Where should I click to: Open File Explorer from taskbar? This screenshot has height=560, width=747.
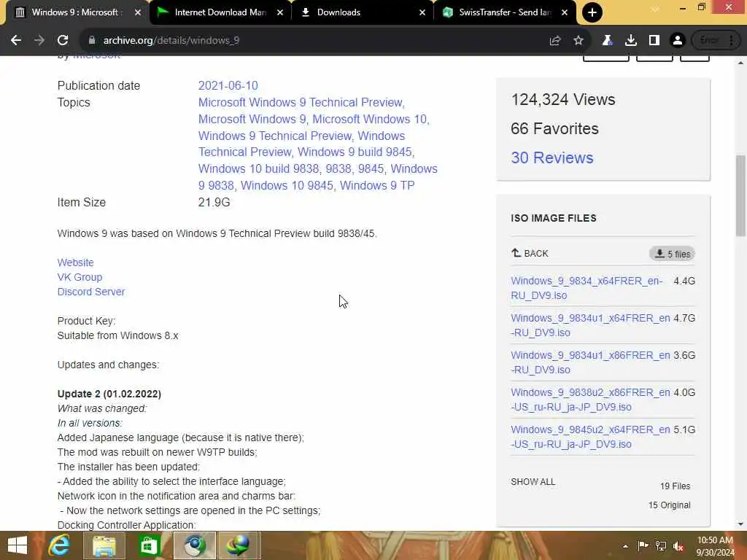[x=104, y=545]
